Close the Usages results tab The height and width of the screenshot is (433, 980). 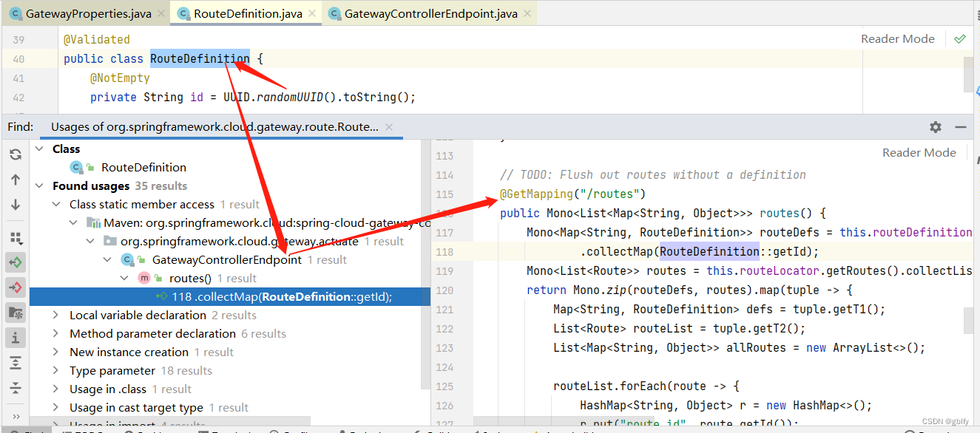[x=389, y=127]
